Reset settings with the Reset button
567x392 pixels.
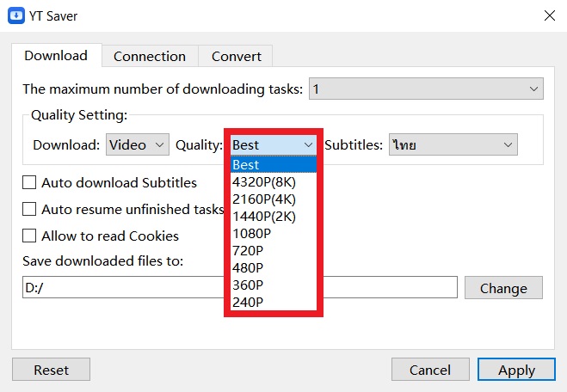pyautogui.click(x=51, y=370)
